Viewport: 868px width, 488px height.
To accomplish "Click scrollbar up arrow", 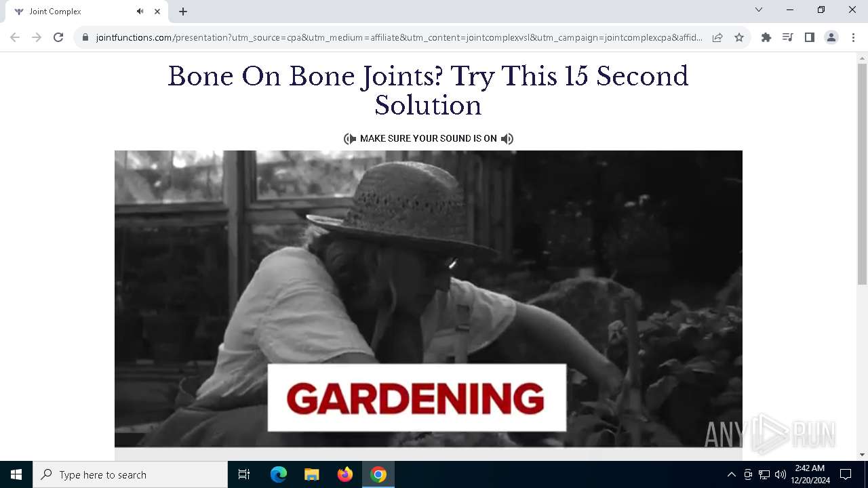I will point(862,58).
